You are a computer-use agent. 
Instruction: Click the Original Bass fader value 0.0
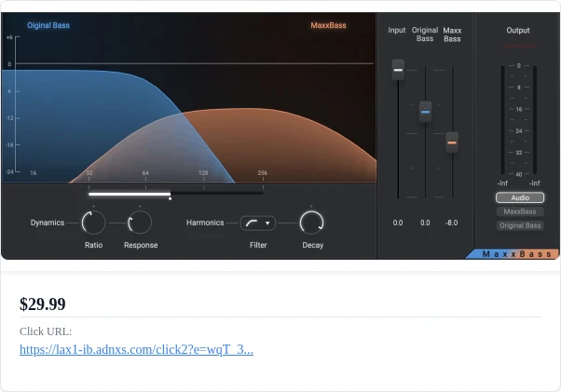point(425,223)
